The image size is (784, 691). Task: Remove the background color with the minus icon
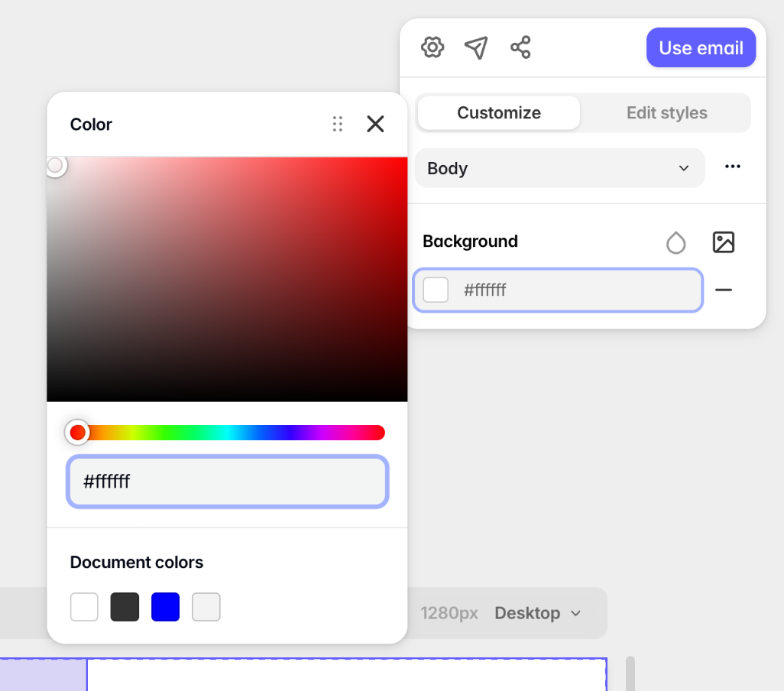pos(724,290)
